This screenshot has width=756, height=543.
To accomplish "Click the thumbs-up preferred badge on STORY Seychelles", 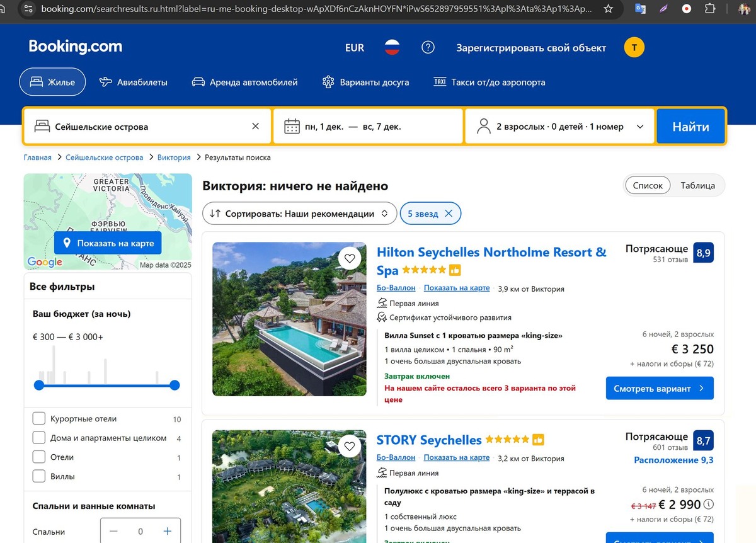I will point(538,440).
